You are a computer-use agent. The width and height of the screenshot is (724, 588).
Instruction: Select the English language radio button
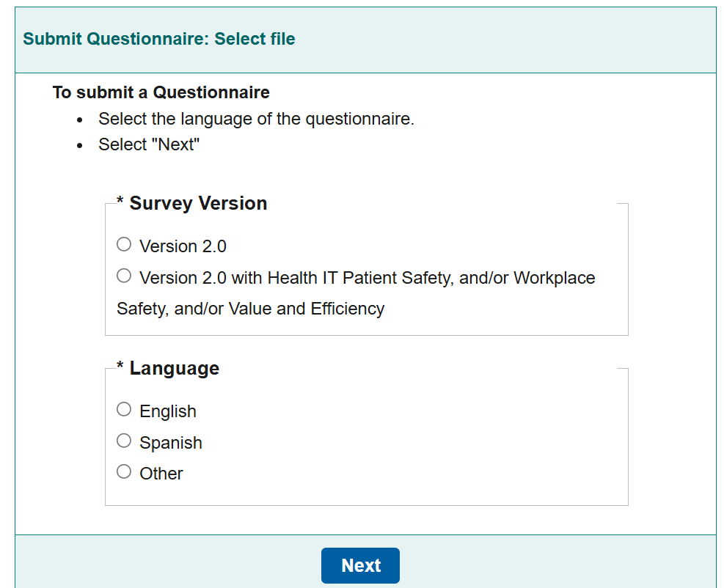coord(124,409)
